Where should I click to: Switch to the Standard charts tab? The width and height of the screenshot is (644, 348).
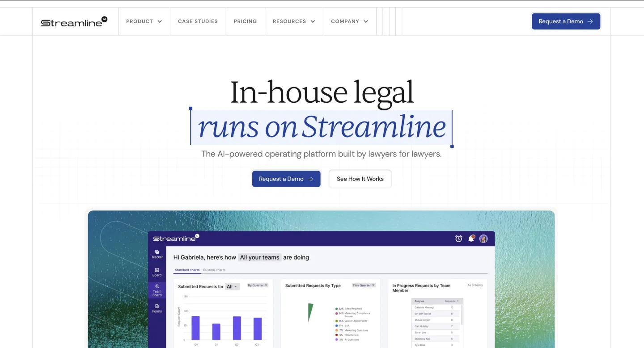(x=187, y=270)
